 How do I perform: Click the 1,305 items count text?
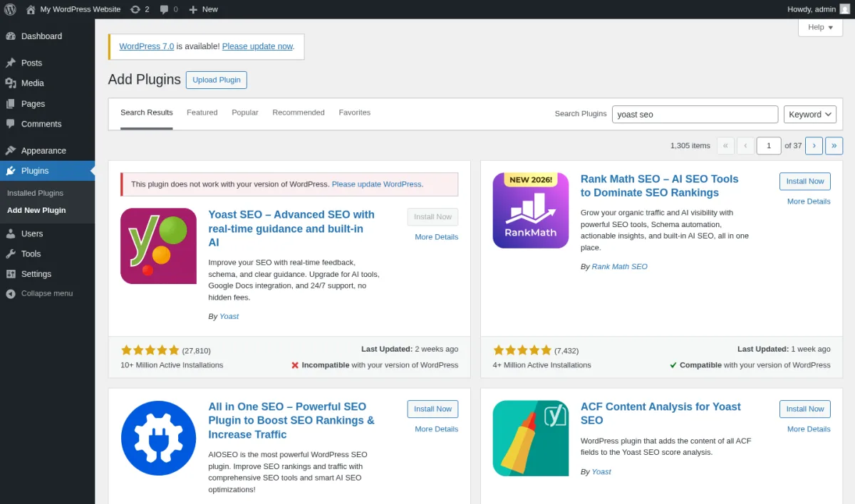[x=690, y=146]
